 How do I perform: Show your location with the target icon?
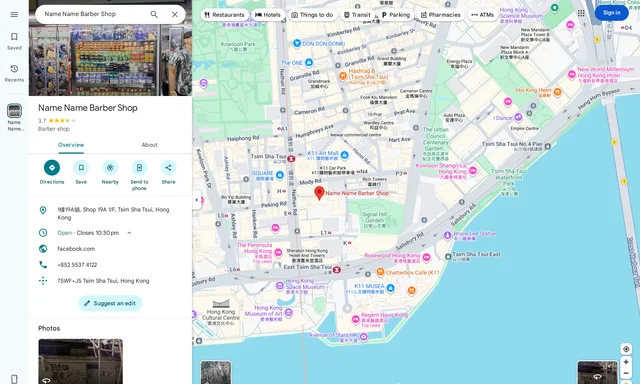click(x=626, y=349)
